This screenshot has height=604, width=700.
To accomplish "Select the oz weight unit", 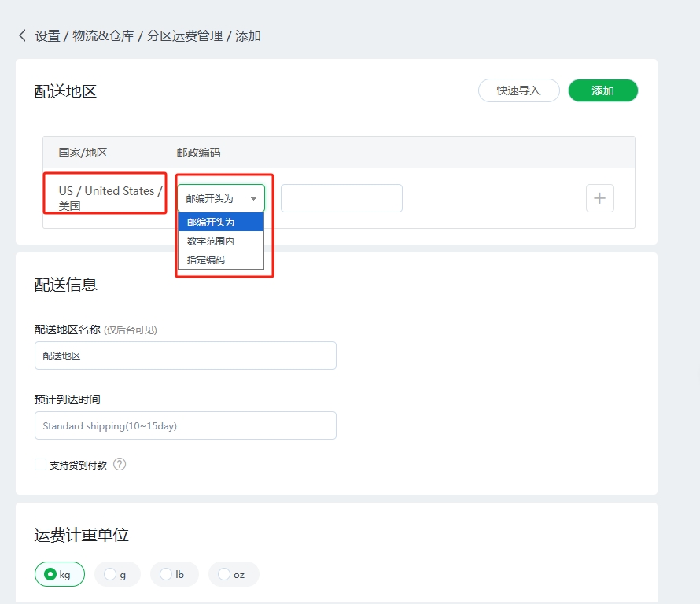I will tap(233, 574).
